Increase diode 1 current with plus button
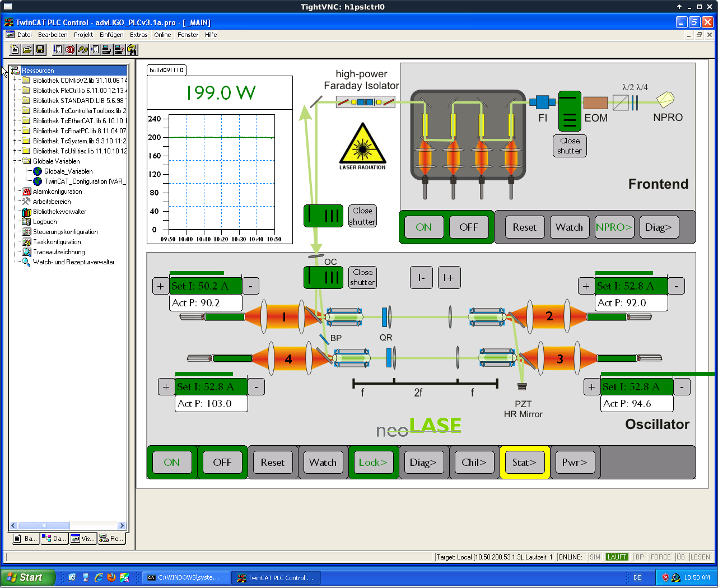This screenshot has width=718, height=588. tap(160, 286)
